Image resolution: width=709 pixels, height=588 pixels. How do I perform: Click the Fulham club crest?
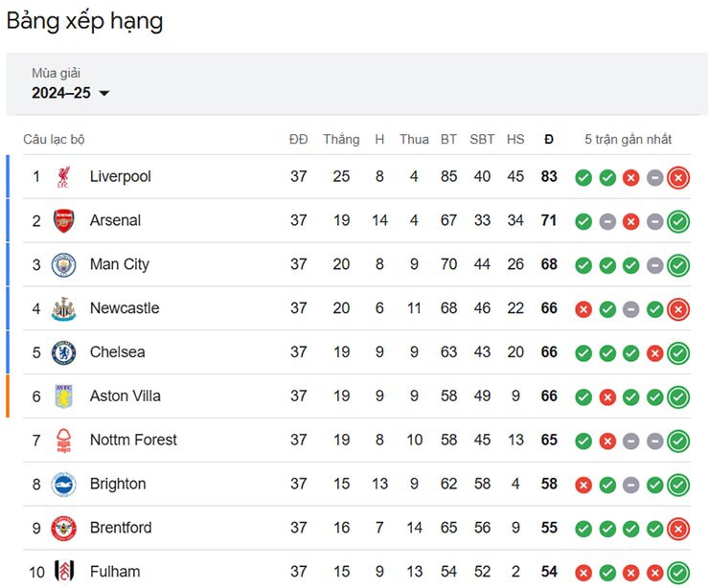(x=64, y=571)
